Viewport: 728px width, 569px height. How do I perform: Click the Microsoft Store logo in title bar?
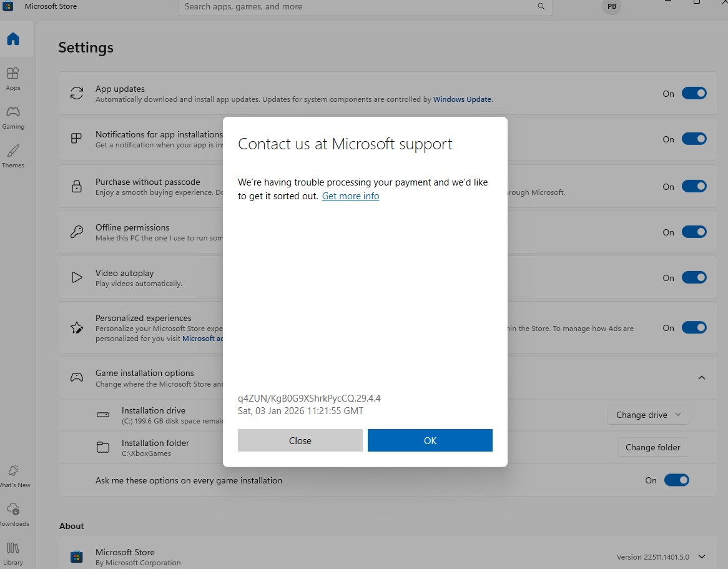(8, 6)
